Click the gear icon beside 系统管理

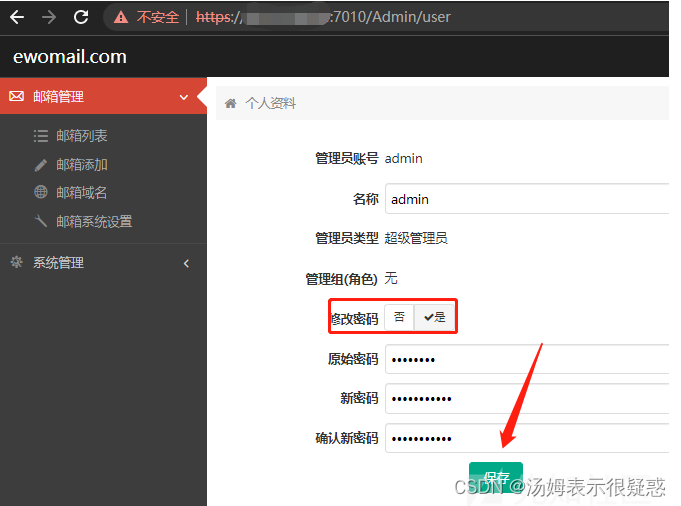[x=16, y=262]
